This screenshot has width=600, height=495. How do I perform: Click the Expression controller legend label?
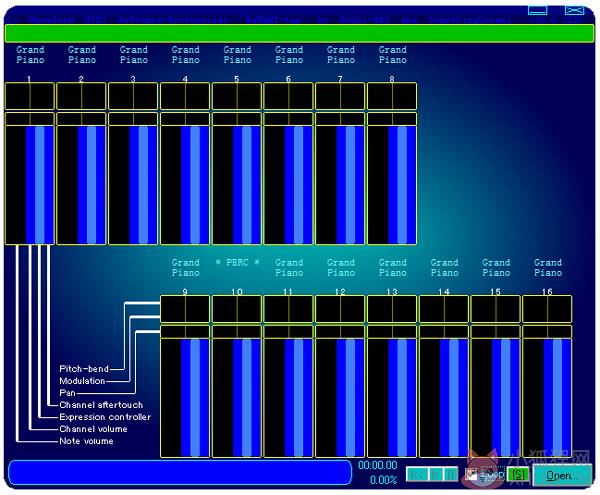(x=105, y=417)
